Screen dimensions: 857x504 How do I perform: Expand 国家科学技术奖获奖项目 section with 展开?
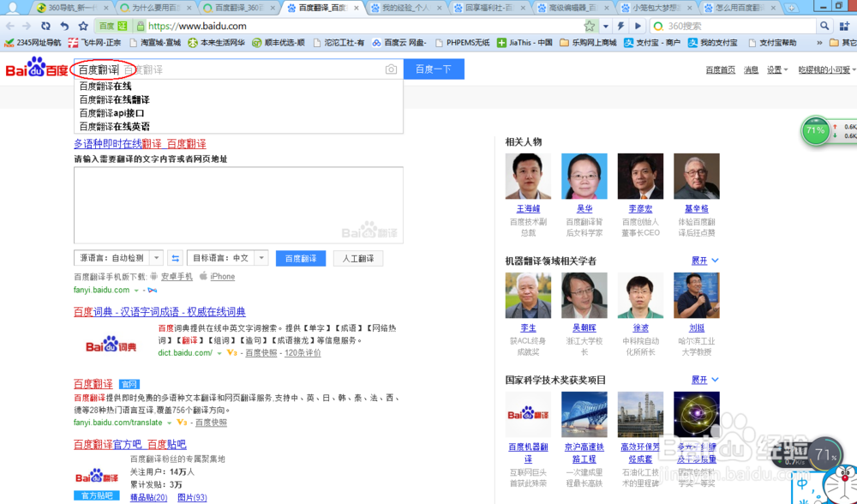(x=704, y=380)
